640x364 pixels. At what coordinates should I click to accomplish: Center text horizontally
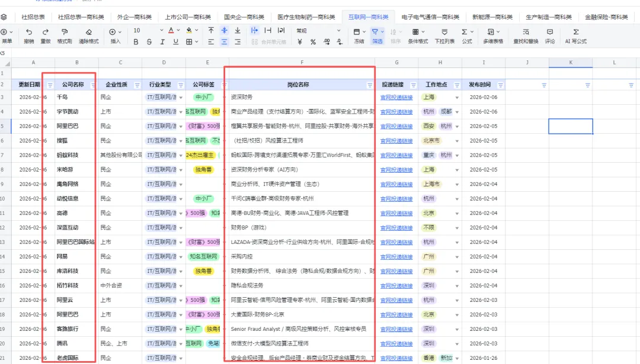(x=224, y=41)
